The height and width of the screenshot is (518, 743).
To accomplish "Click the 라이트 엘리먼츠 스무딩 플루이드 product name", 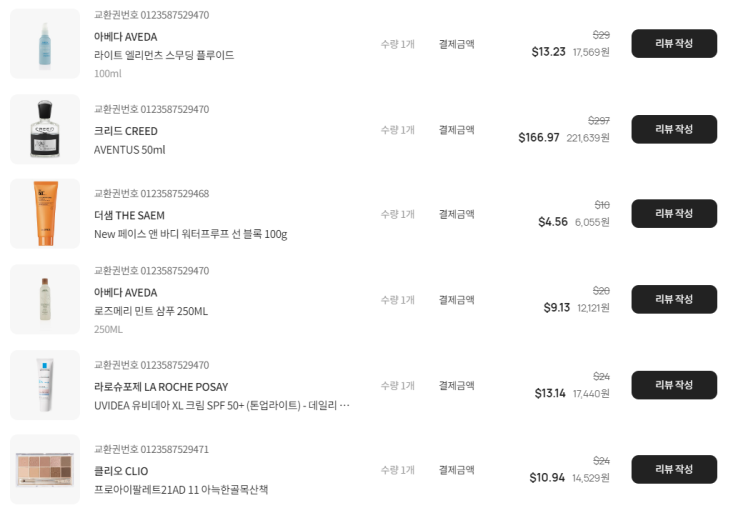I will coord(164,55).
